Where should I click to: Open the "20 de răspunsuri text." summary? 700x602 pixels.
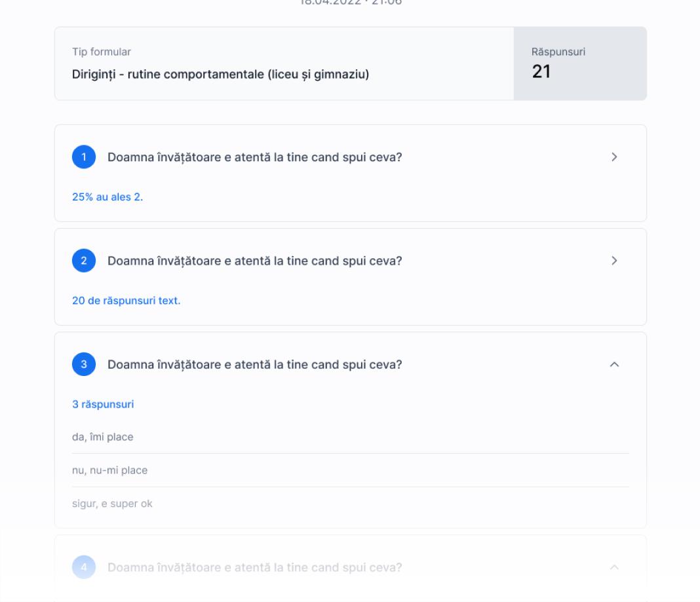(126, 301)
